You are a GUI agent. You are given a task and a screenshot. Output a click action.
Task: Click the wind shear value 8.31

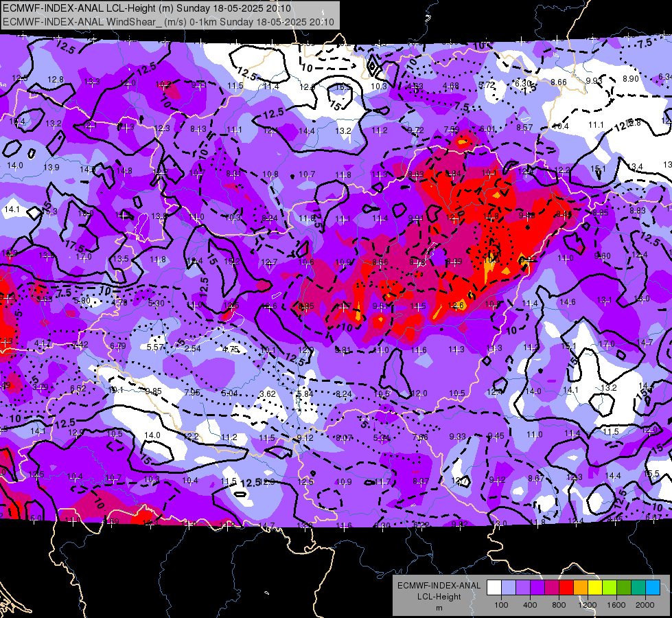(x=233, y=173)
